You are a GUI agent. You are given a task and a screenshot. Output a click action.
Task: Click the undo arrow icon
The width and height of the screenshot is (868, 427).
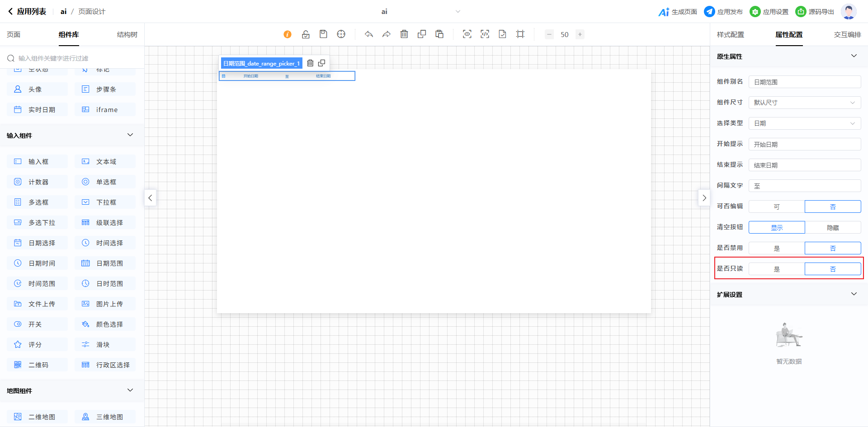point(369,34)
